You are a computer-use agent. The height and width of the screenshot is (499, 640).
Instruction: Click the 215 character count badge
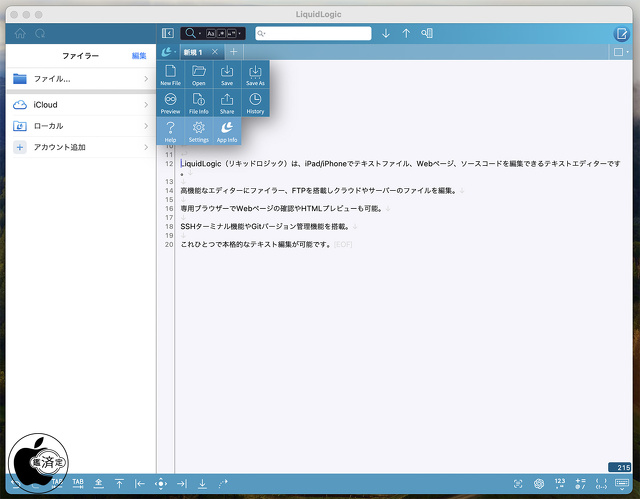[620, 467]
